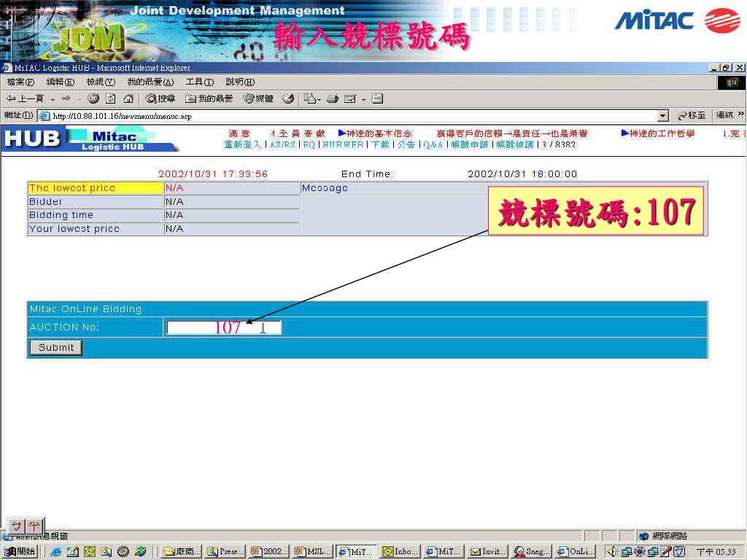Open the Edit icon dropdown arrow
Image resolution: width=747 pixels, height=560 pixels.
363,99
